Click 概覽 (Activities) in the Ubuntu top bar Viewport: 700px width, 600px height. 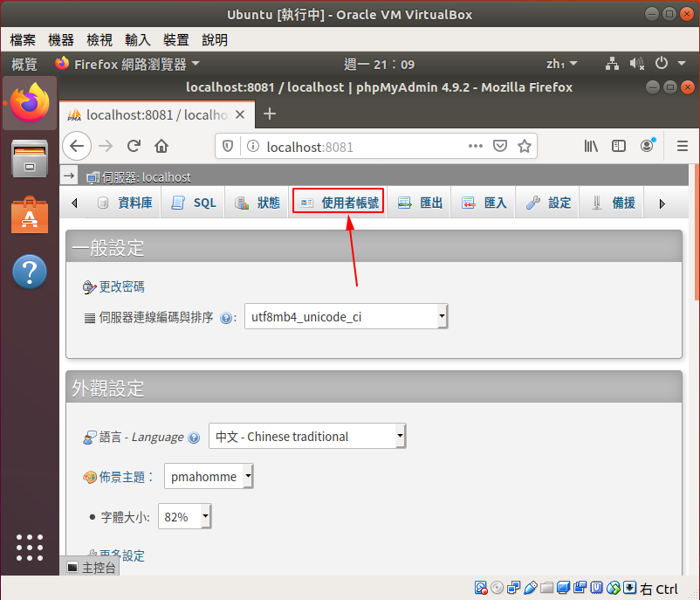coord(24,65)
